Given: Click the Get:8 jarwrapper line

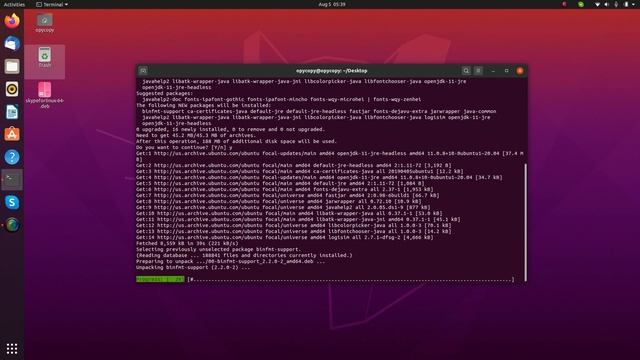Looking at the screenshot, I should tap(278, 201).
